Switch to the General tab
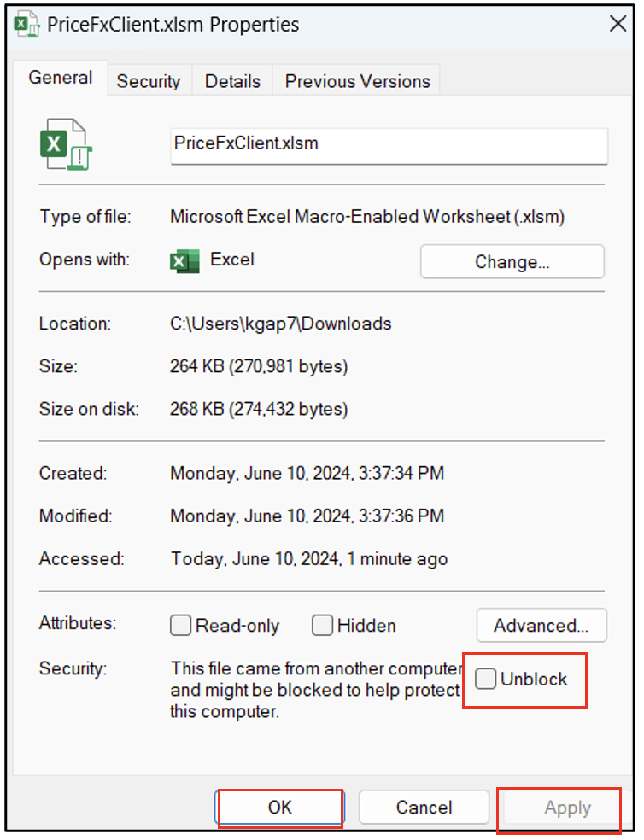644x840 pixels. pos(60,78)
